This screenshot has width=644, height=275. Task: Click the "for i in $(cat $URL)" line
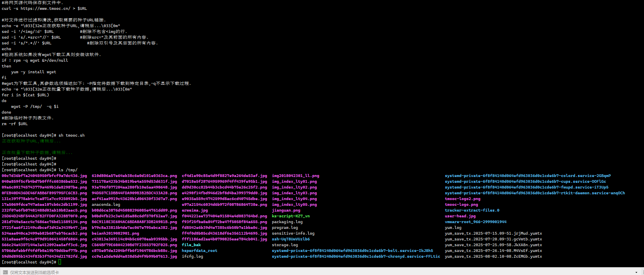click(25, 95)
